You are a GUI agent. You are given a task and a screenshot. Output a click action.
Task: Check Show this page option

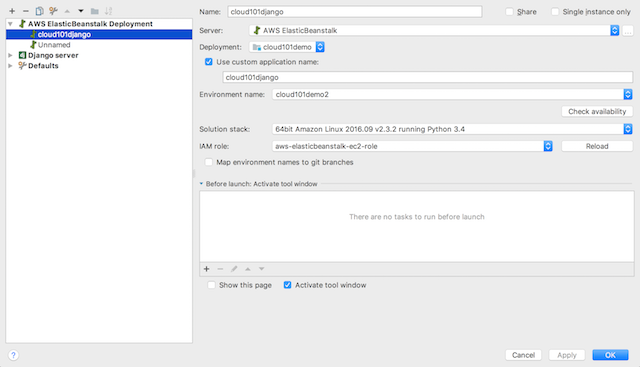[211, 285]
